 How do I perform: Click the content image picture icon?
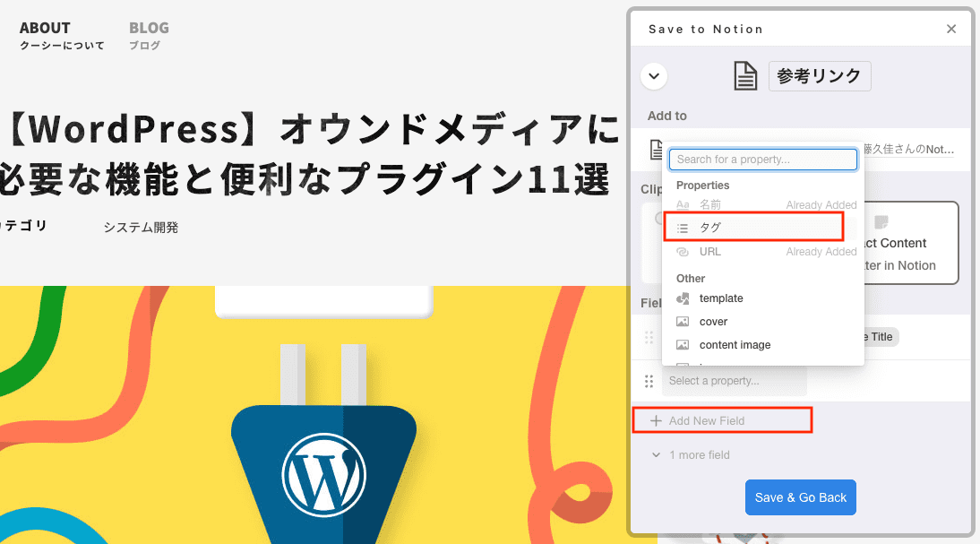click(x=683, y=344)
